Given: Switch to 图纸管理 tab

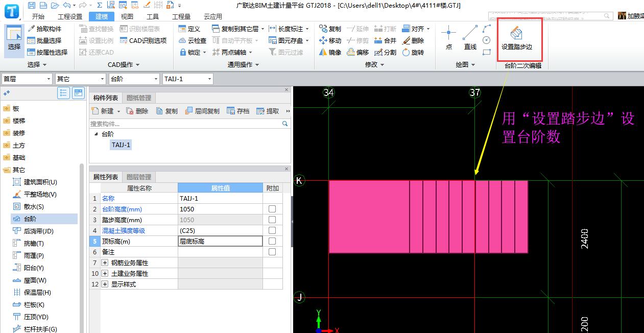Looking at the screenshot, I should (x=138, y=98).
